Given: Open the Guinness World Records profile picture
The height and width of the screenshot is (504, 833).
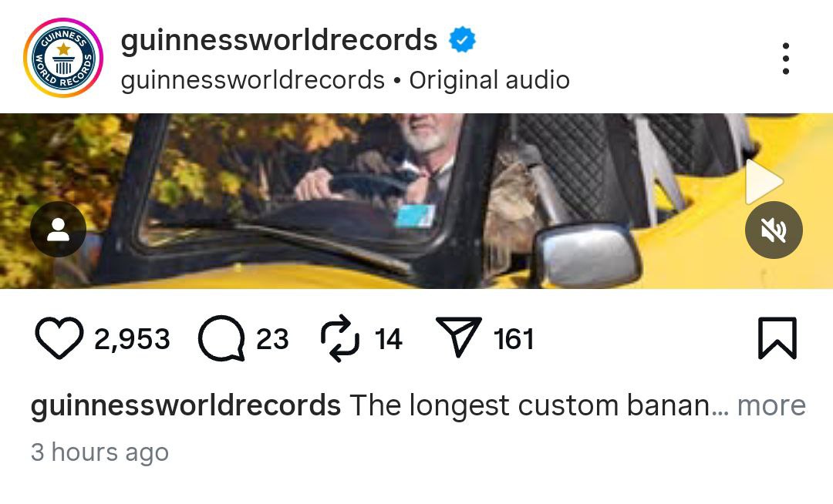Looking at the screenshot, I should 63,58.
